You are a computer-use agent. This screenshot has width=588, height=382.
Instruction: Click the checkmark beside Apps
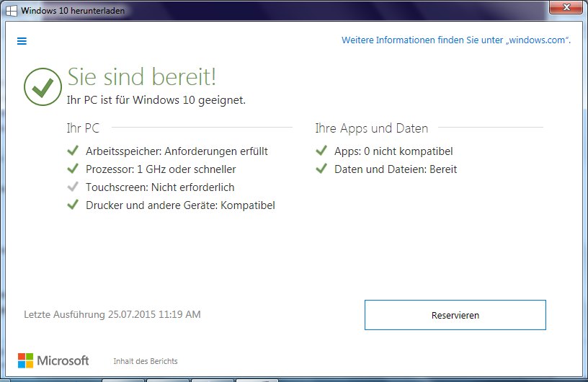tap(321, 151)
